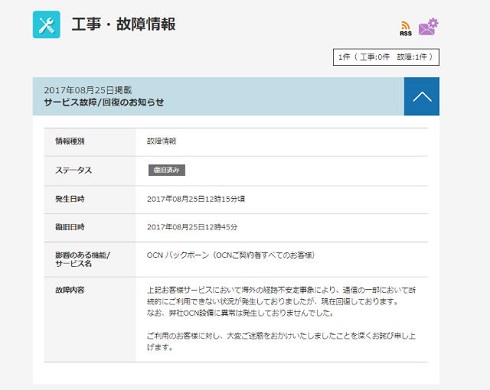Click the 影響のある機能/サービス名 row label
This screenshot has width=490, height=390.
(x=82, y=259)
